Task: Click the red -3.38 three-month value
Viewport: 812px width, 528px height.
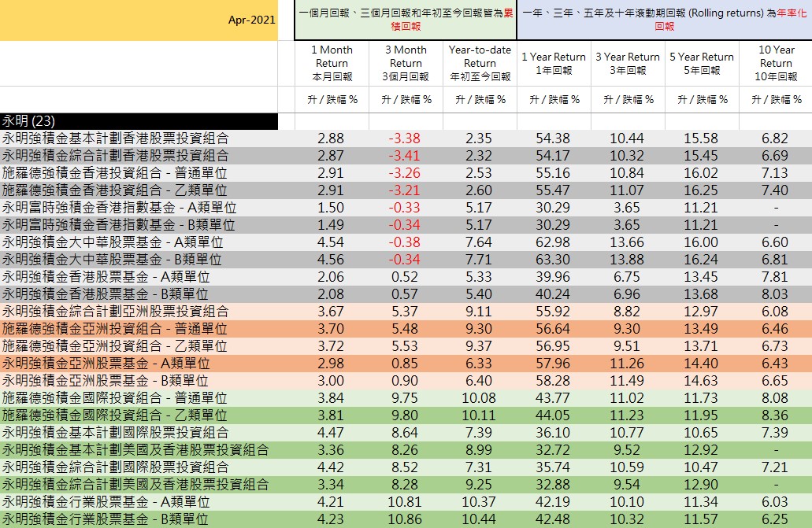Action: [x=405, y=138]
